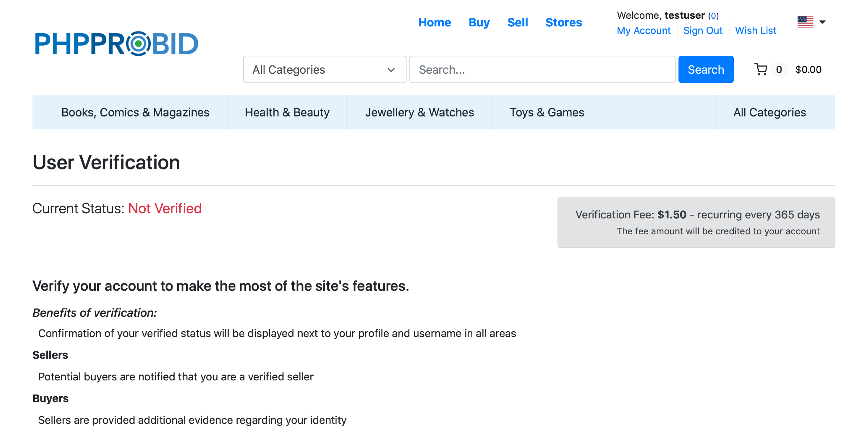This screenshot has height=431, width=868.
Task: Open the Home menu item
Action: pos(434,22)
